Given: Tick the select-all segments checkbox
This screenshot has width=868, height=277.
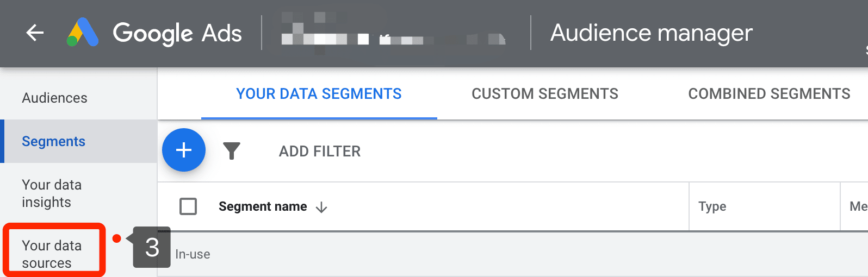Looking at the screenshot, I should point(188,206).
